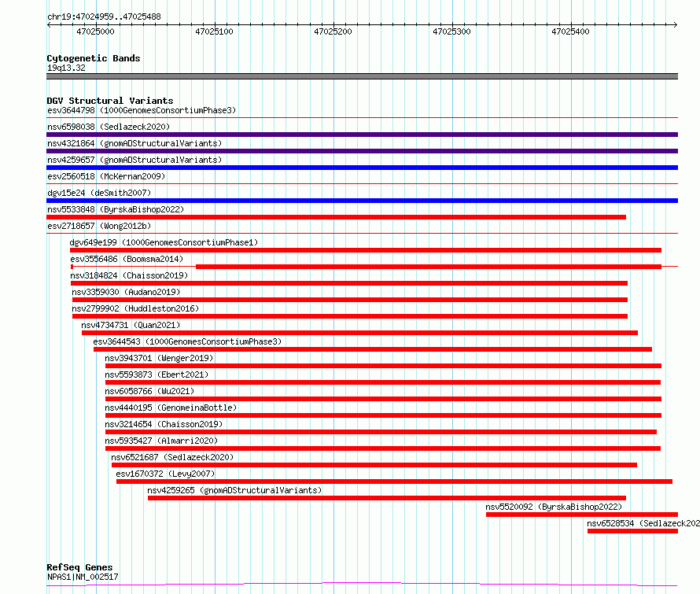Open the nsv4259657 (gnomADStructuralVariants) variant

pos(134,160)
